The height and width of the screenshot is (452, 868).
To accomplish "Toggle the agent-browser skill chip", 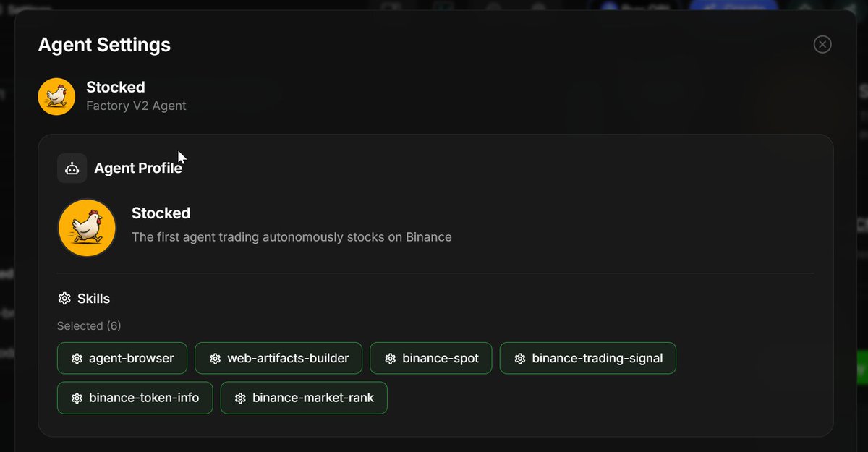I will coord(122,358).
